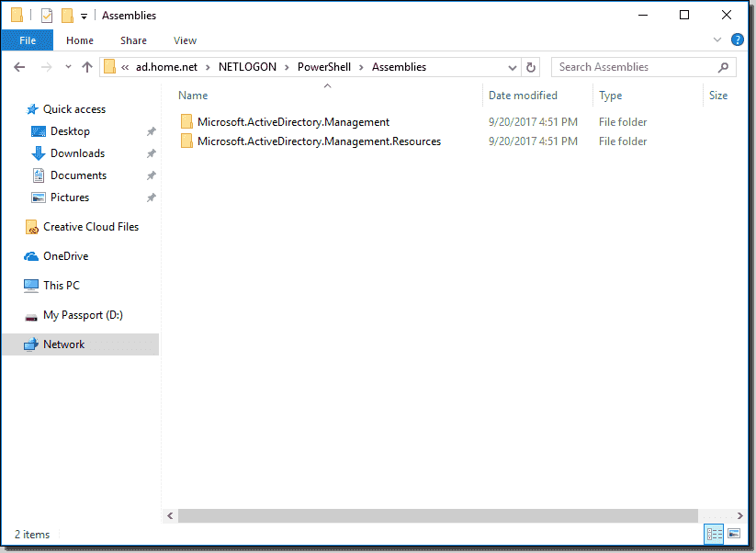Image resolution: width=756 pixels, height=553 pixels.
Task: Click the pin icon beside Documents
Action: click(x=151, y=175)
